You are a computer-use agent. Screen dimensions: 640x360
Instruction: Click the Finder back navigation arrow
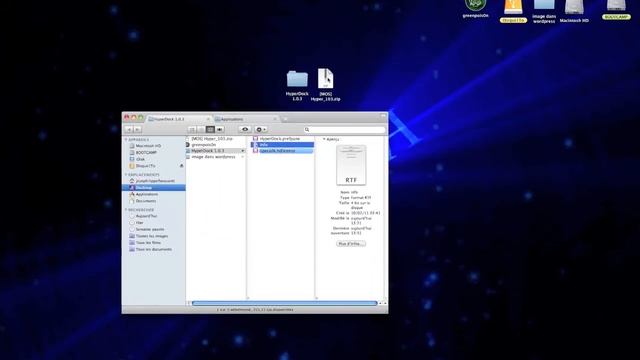point(129,129)
